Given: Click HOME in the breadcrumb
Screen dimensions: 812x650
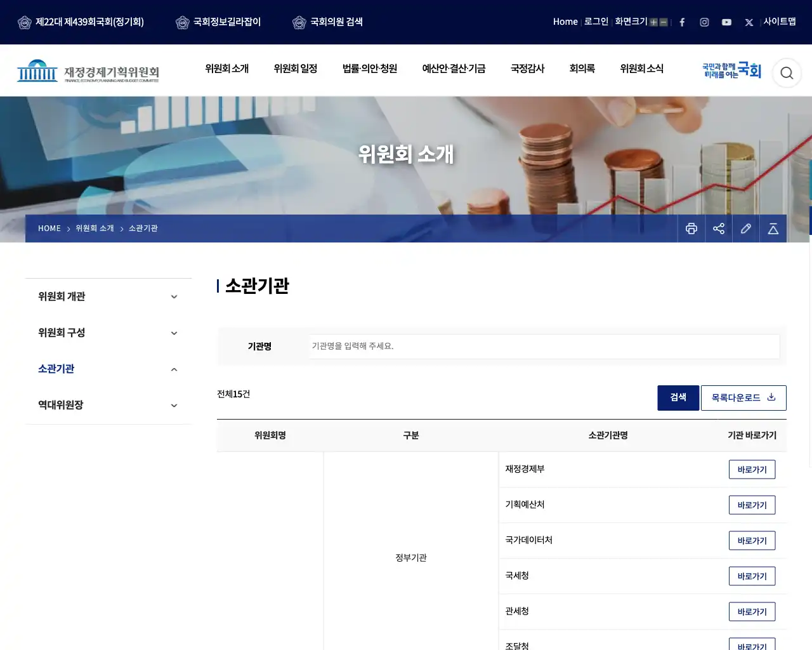Looking at the screenshot, I should 49,229.
